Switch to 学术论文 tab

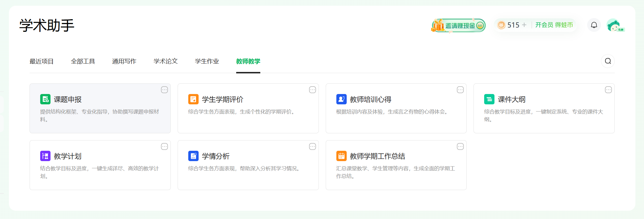click(x=166, y=61)
